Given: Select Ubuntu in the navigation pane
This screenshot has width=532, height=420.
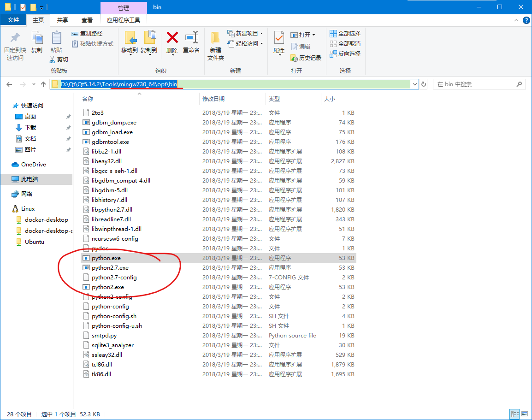Looking at the screenshot, I should click(35, 242).
